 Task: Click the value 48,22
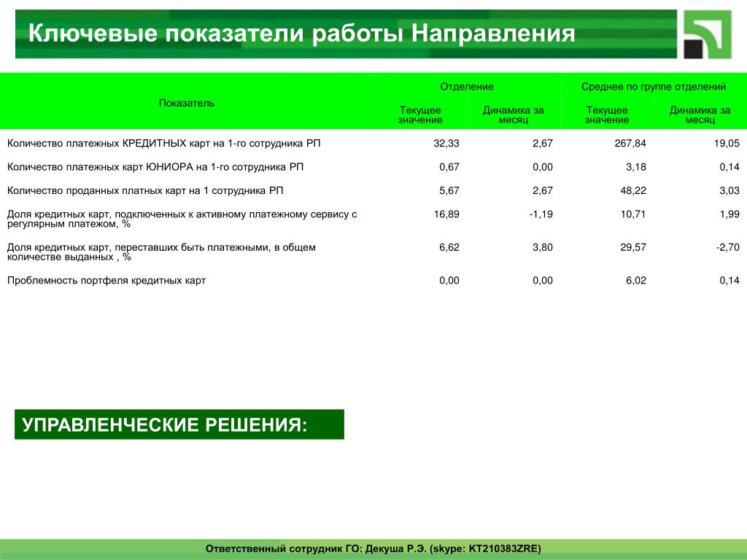[x=633, y=191]
